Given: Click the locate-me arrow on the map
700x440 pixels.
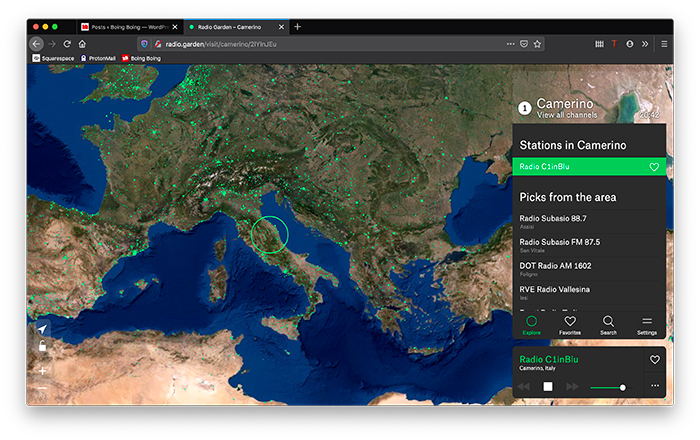Looking at the screenshot, I should coord(42,329).
